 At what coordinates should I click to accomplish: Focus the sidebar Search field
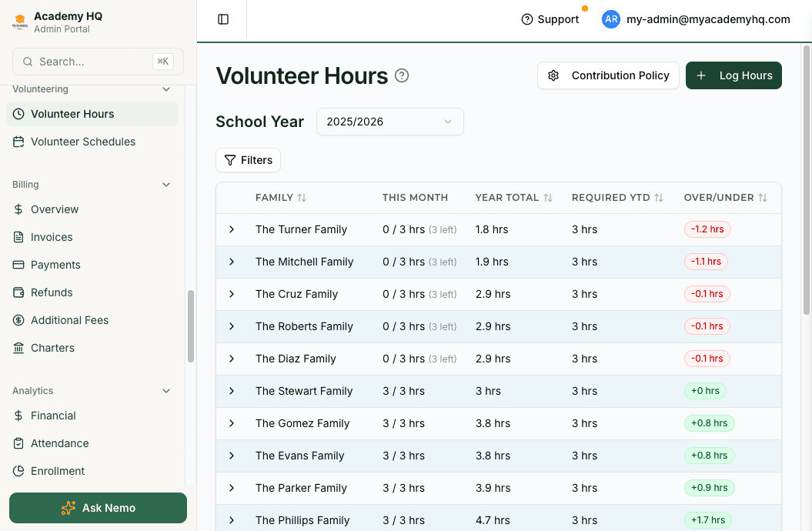[x=98, y=62]
